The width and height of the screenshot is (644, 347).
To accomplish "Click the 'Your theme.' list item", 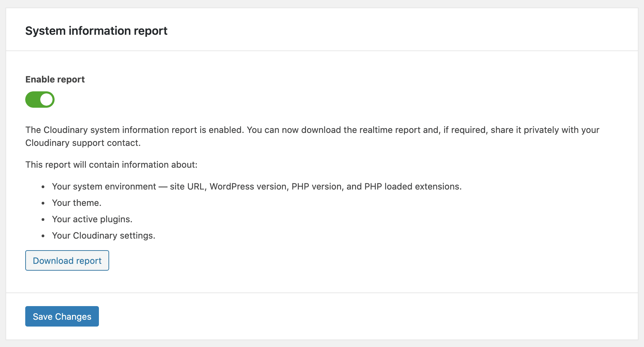I will pos(77,203).
